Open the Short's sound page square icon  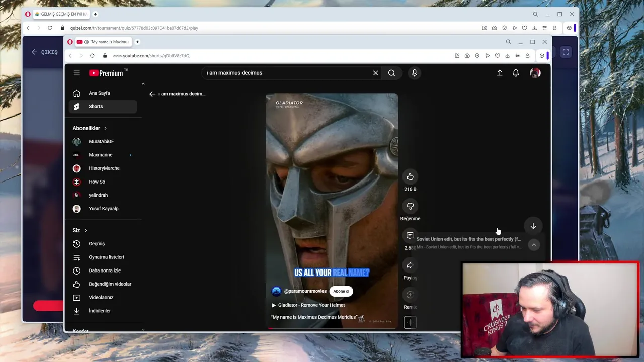(x=410, y=323)
